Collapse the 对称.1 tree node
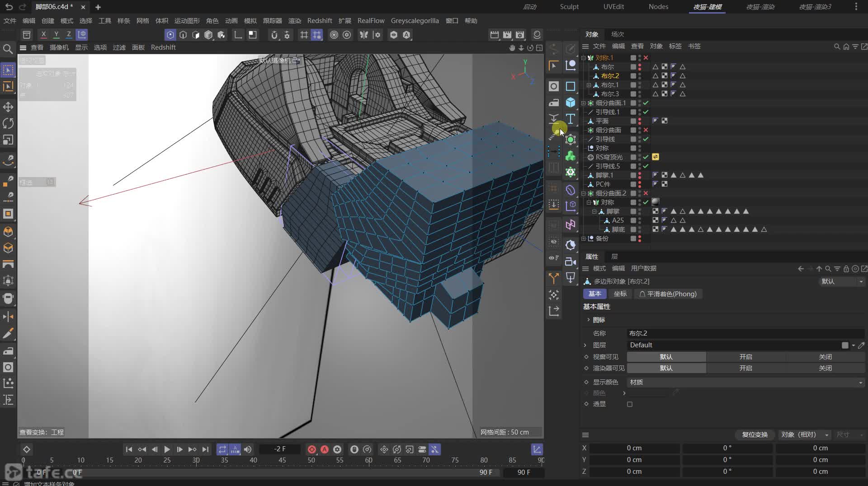This screenshot has height=486, width=868. pos(583,58)
